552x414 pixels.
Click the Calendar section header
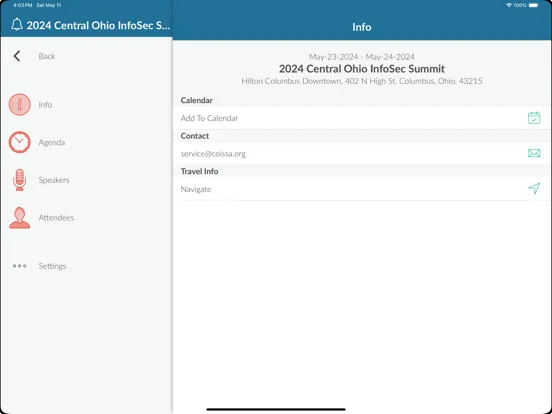coord(196,100)
